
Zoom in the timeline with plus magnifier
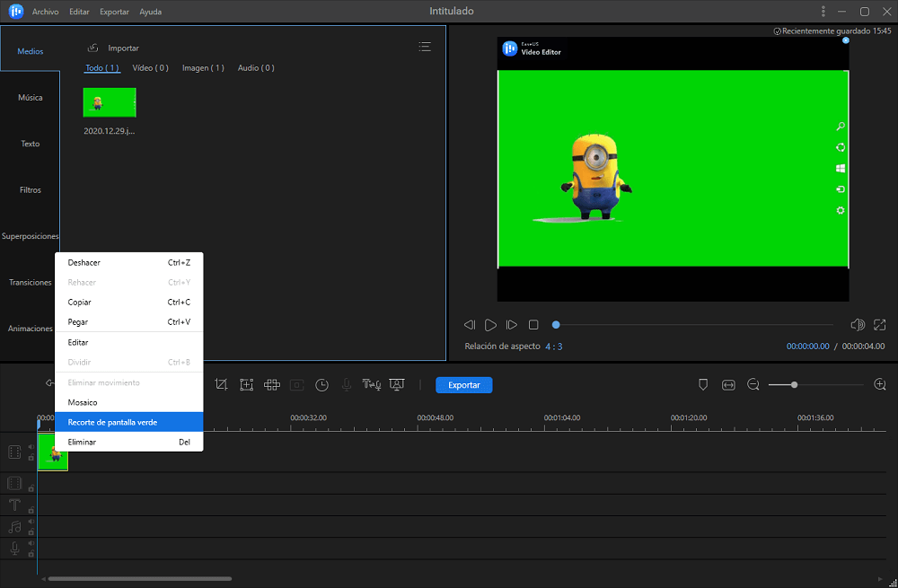880,385
